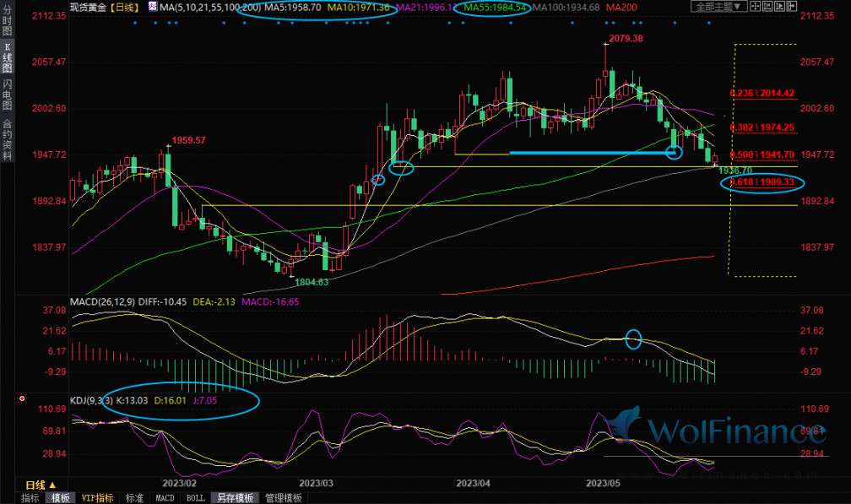
Task: Click the 0.382 \ 1974.25 Fibonacci level
Action: (762, 127)
